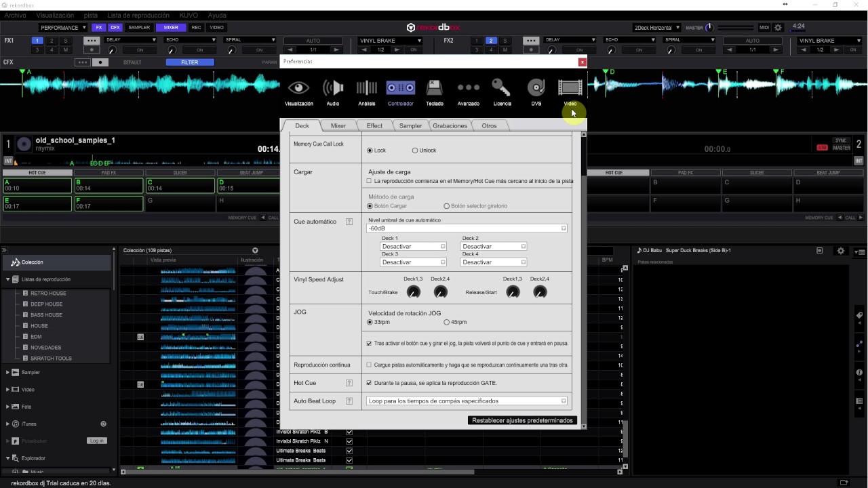Screen dimensions: 868x488
Task: Open 2Deck Horizontal layout dropdown
Action: click(656, 28)
